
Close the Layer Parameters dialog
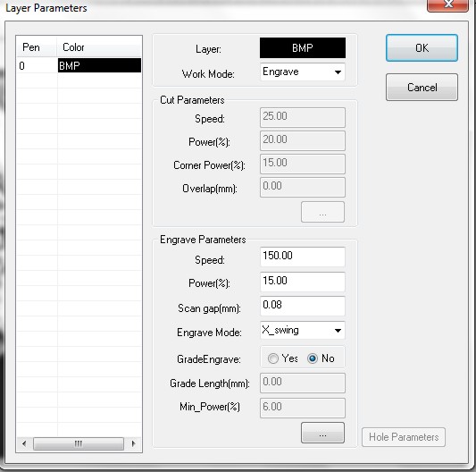click(447, 4)
